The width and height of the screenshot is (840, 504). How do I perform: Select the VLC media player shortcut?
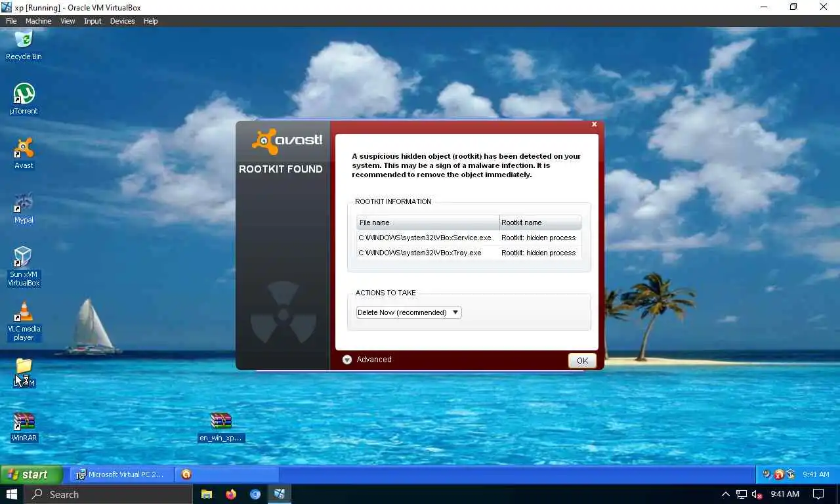coord(24,322)
